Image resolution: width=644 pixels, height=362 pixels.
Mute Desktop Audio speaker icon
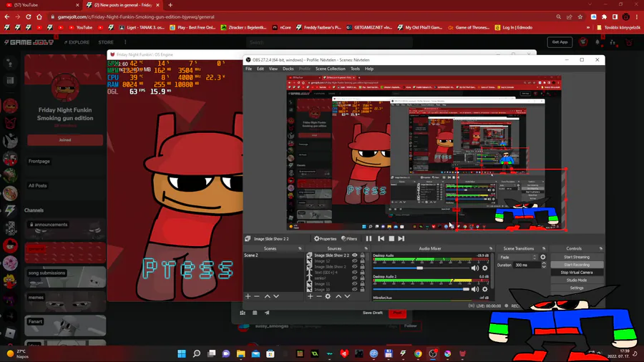pos(475,268)
